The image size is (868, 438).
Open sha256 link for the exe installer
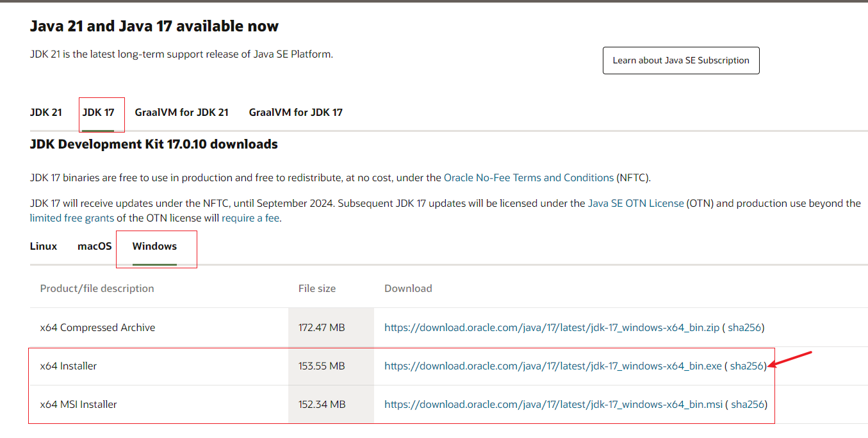[x=747, y=366]
